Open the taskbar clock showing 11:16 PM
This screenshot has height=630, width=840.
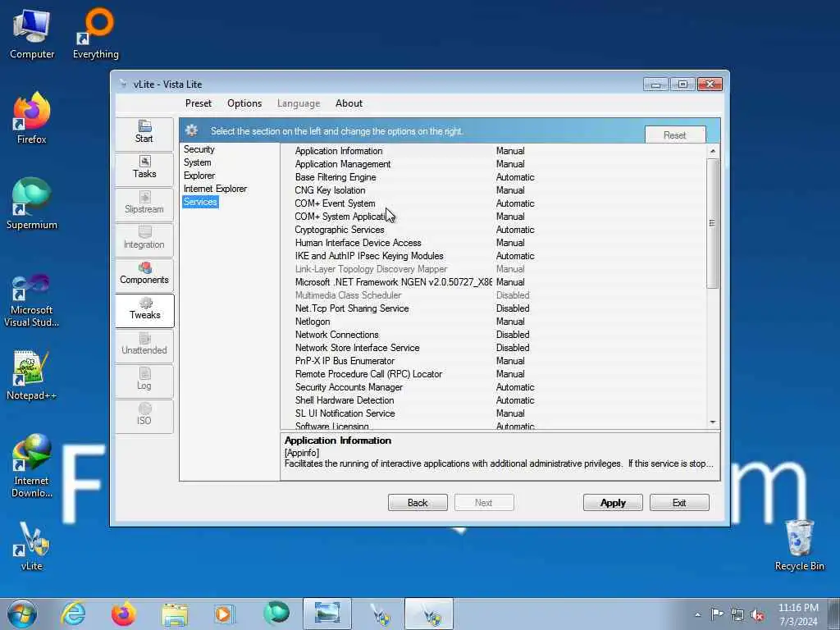pos(798,614)
